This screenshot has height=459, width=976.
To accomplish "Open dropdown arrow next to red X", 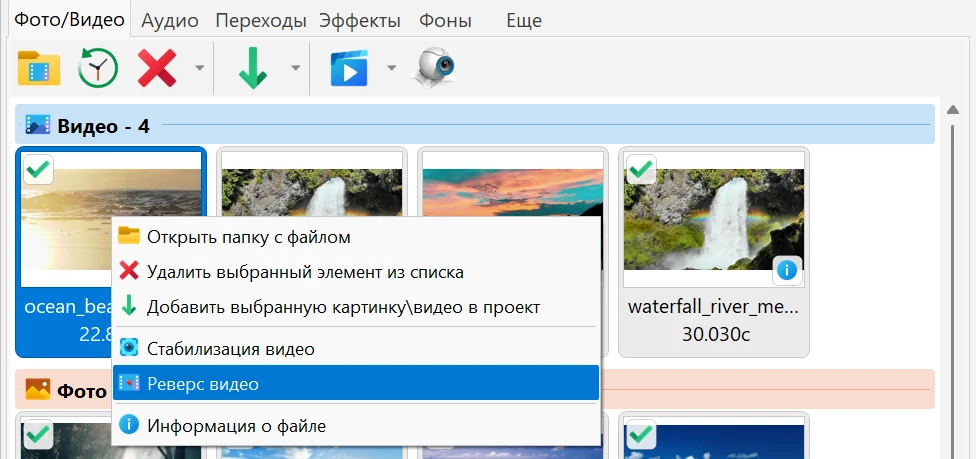I will click(x=199, y=67).
